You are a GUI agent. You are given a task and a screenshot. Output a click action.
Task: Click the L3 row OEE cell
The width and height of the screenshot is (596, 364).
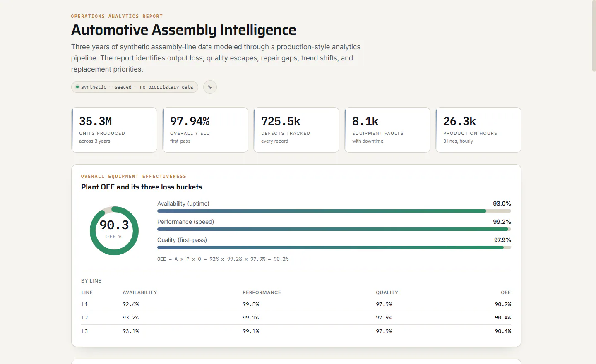point(503,331)
